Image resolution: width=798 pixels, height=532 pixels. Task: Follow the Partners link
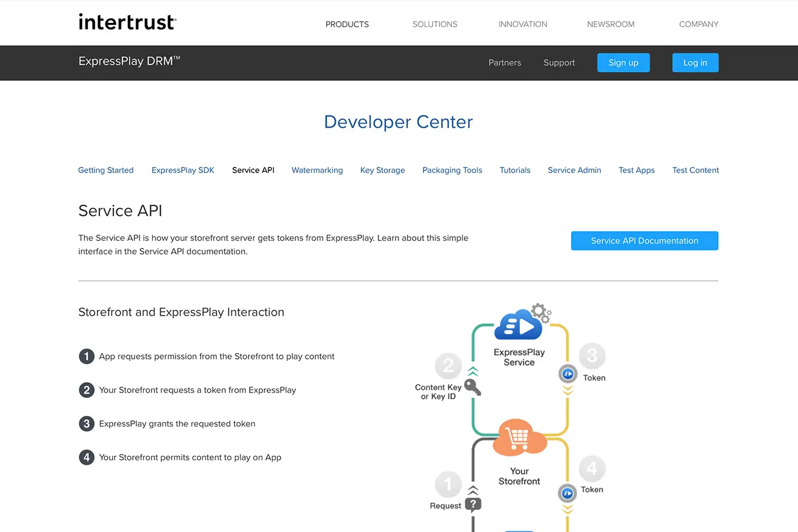tap(505, 63)
